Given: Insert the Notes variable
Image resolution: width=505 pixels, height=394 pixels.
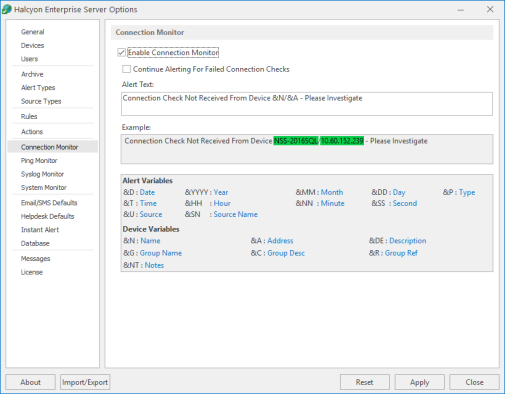Looking at the screenshot, I should click(x=154, y=265).
